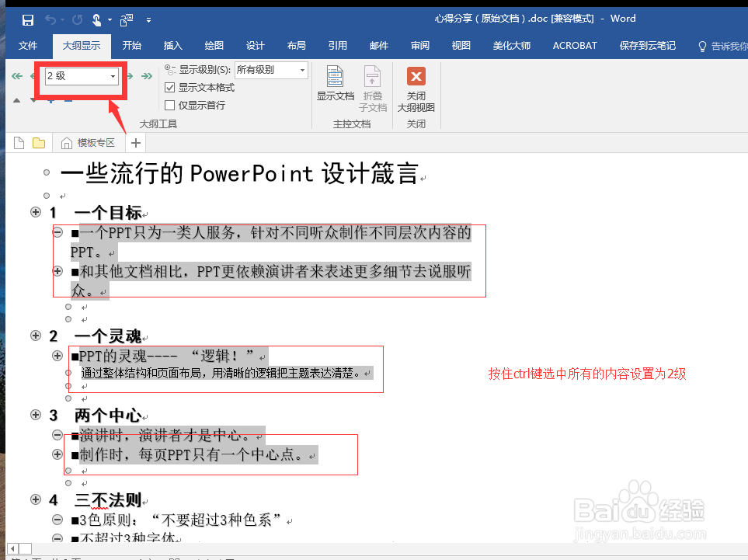The image size is (748, 560).
Task: Demote to body text double-right arrow
Action: click(x=147, y=76)
